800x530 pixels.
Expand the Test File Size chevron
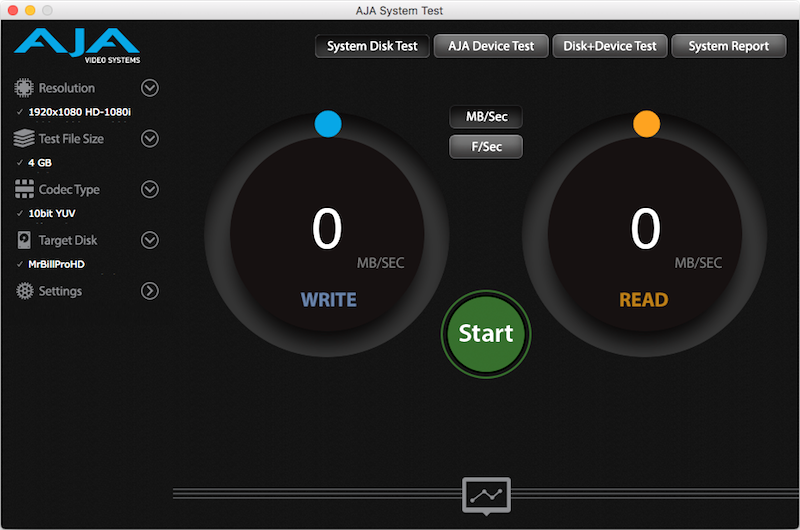150,139
